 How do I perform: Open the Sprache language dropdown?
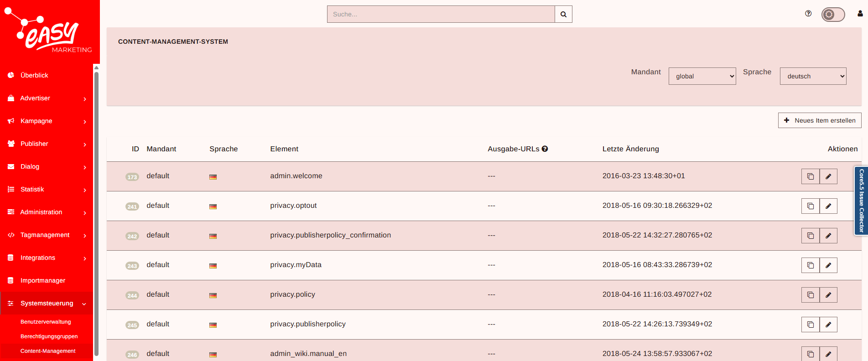tap(813, 76)
